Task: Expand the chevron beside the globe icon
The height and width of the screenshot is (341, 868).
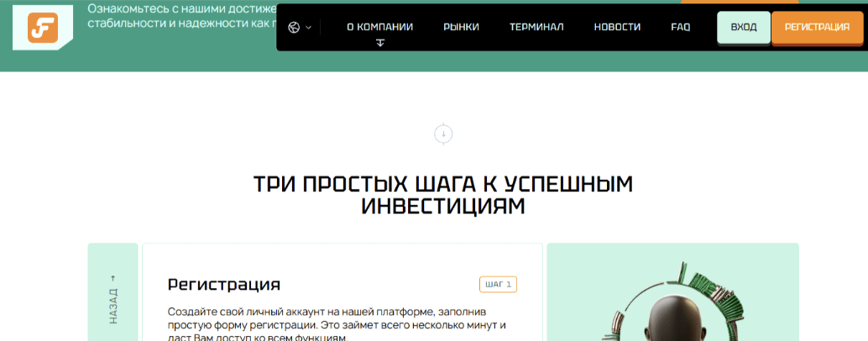Action: point(308,27)
